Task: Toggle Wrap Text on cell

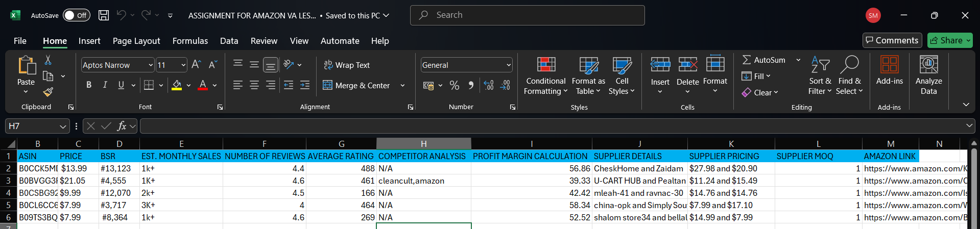Action: (346, 65)
